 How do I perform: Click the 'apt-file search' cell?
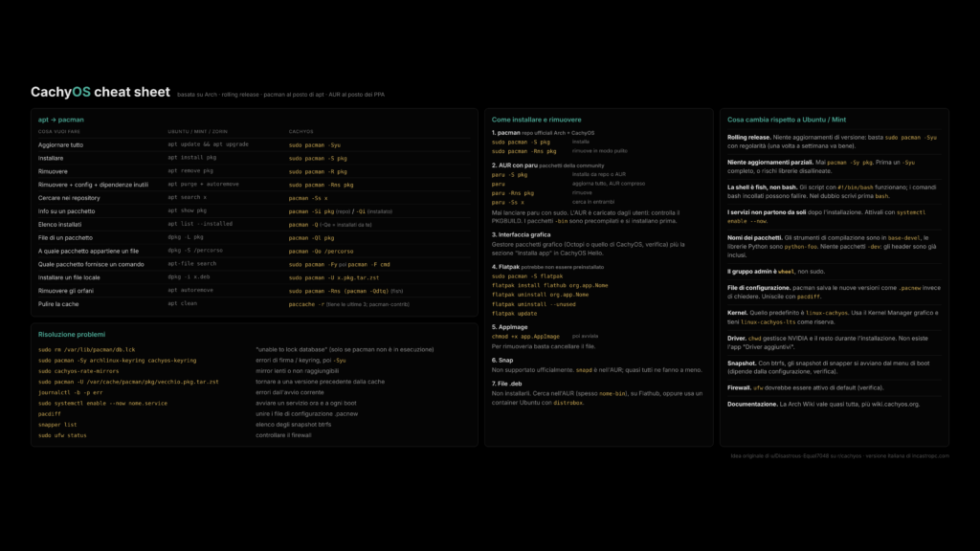pyautogui.click(x=191, y=264)
